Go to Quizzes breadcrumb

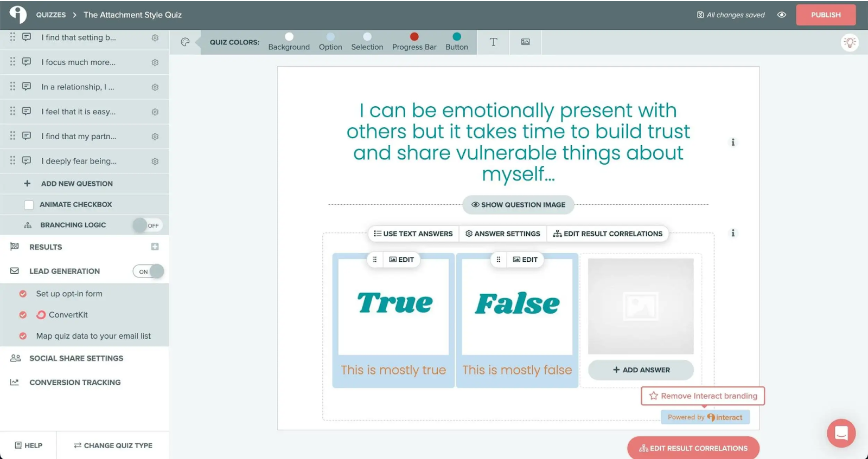51,15
